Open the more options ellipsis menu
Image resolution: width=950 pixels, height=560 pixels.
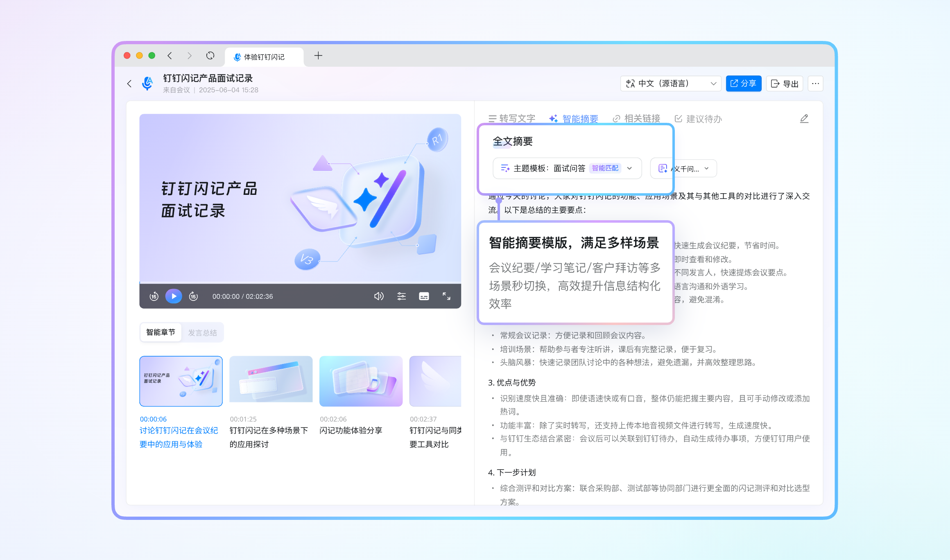point(815,84)
